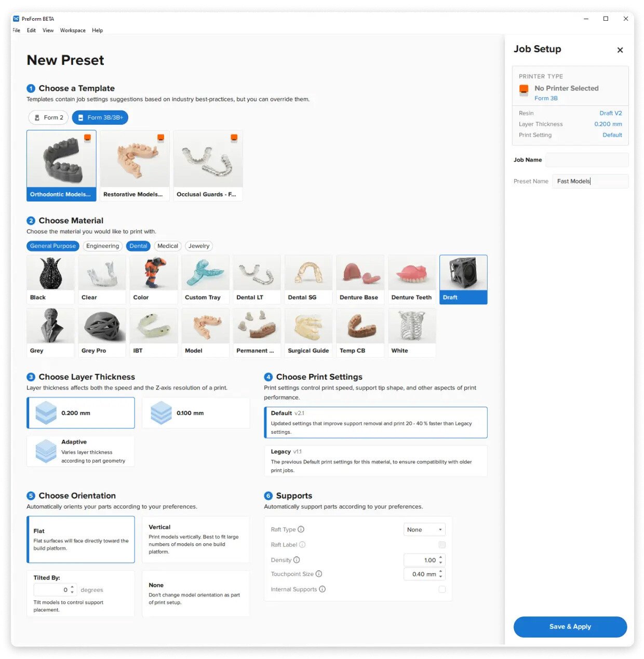Pick the Custom Tray material
The image size is (644, 659).
coord(205,279)
